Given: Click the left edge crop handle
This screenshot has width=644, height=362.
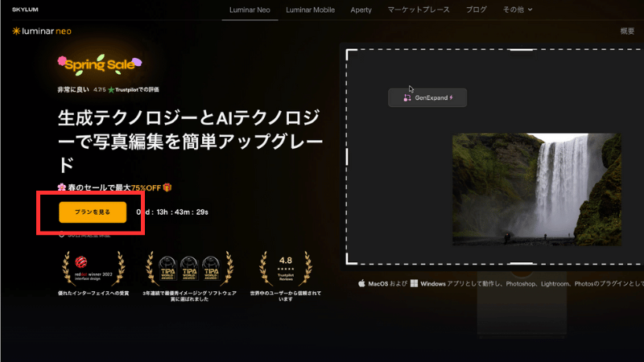Looking at the screenshot, I should click(x=347, y=156).
